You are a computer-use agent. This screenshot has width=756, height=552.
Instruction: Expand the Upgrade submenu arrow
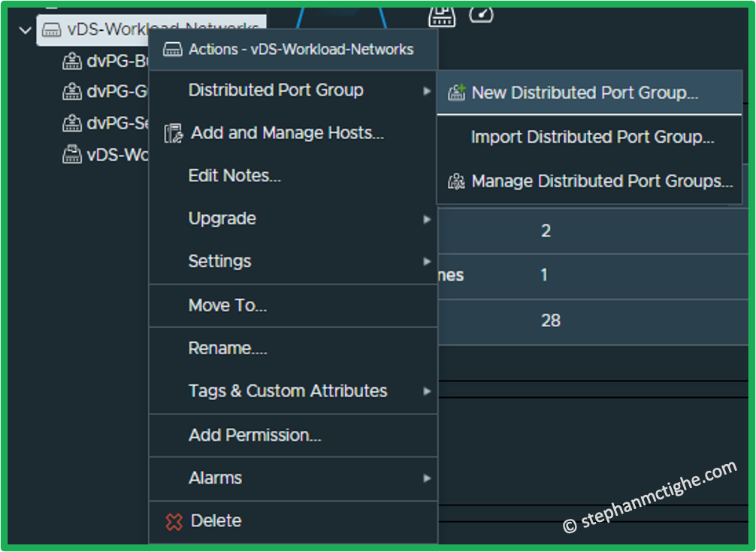pyautogui.click(x=427, y=220)
